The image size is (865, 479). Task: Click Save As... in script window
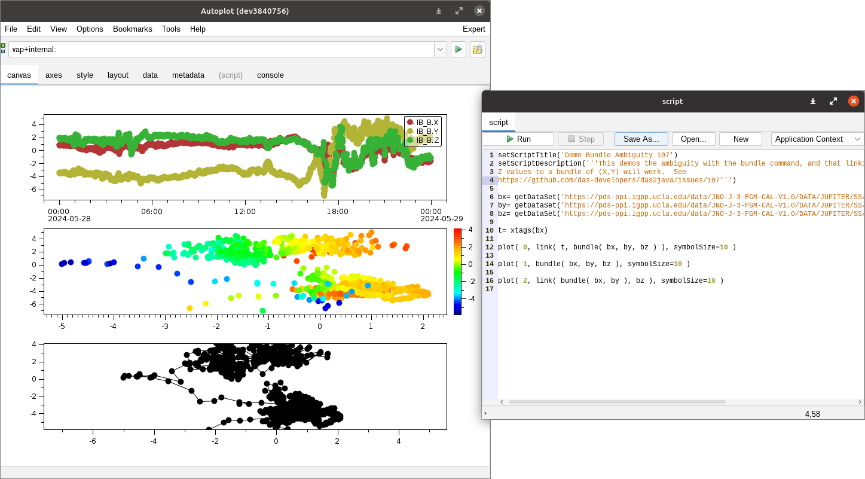coord(641,139)
